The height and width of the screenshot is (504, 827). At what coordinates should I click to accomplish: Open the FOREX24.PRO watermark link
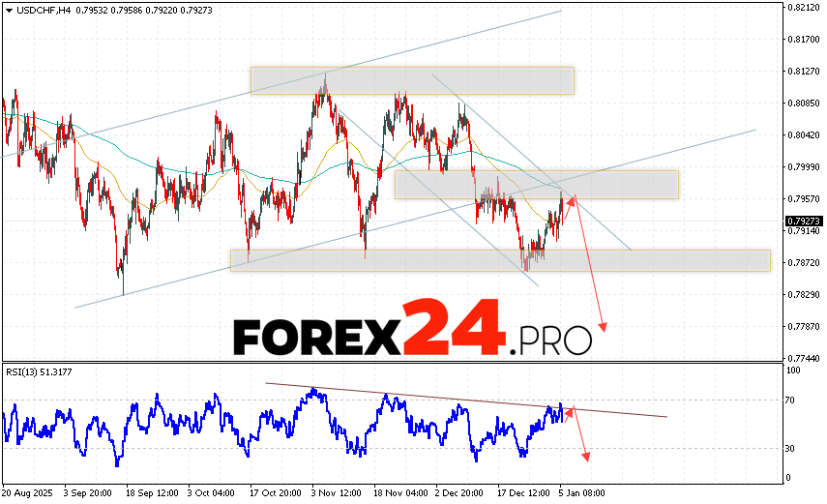click(x=412, y=332)
